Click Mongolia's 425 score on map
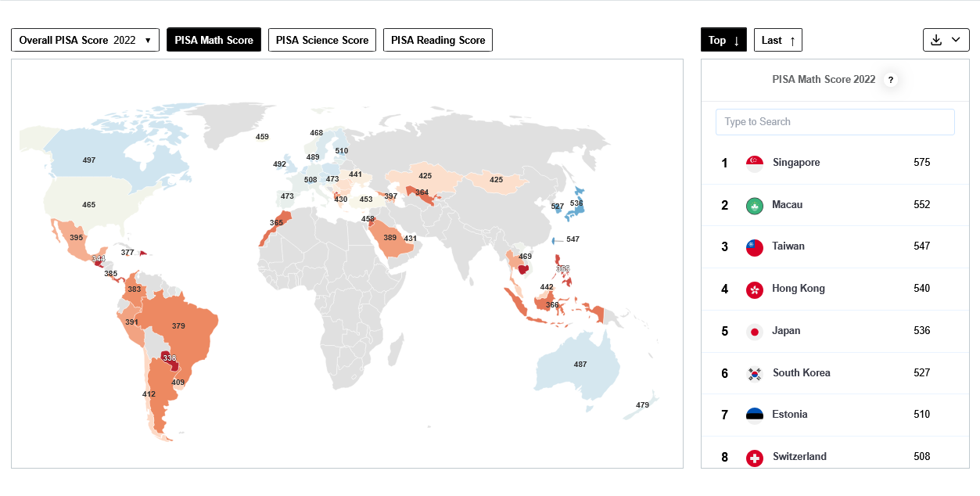 tap(496, 179)
